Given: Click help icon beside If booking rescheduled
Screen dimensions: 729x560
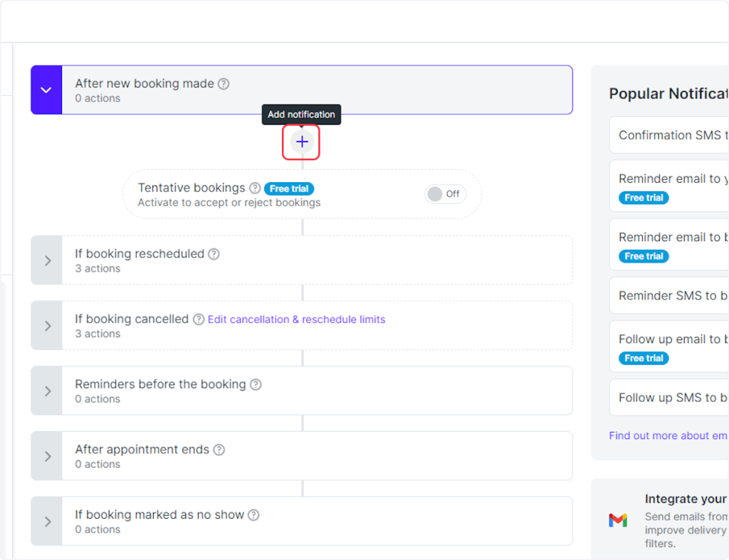Looking at the screenshot, I should (214, 254).
